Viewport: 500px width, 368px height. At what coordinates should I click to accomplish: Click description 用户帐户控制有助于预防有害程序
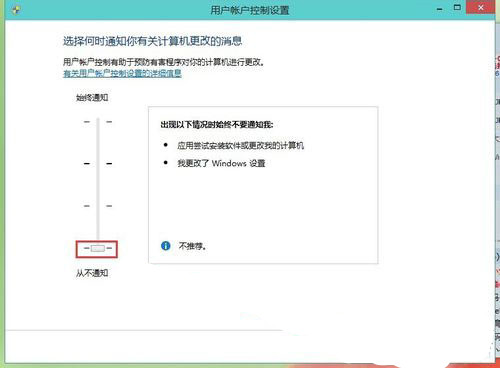click(164, 62)
